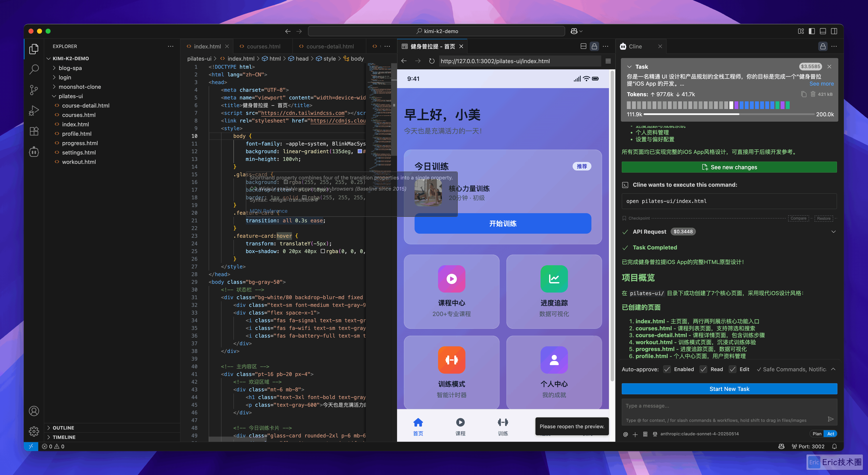This screenshot has width=868, height=475.
Task: Tap the 课程 bottom navigation tab
Action: click(460, 427)
